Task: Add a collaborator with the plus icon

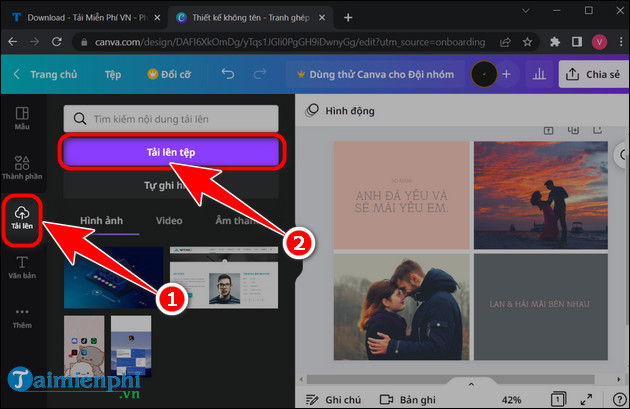Action: point(507,74)
